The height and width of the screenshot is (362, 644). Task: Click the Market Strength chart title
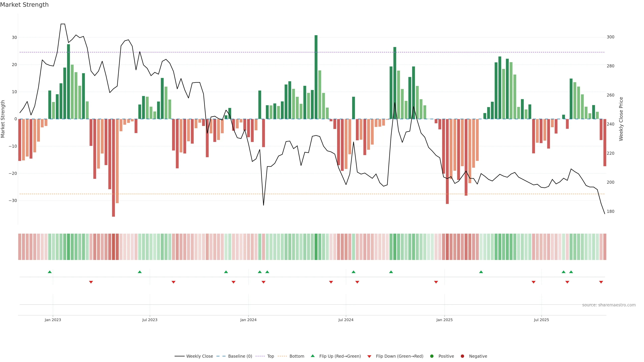click(x=24, y=5)
